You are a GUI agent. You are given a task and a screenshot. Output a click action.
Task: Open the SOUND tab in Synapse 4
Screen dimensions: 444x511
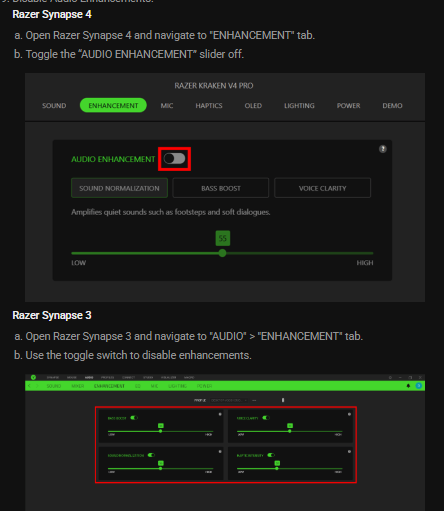click(54, 106)
